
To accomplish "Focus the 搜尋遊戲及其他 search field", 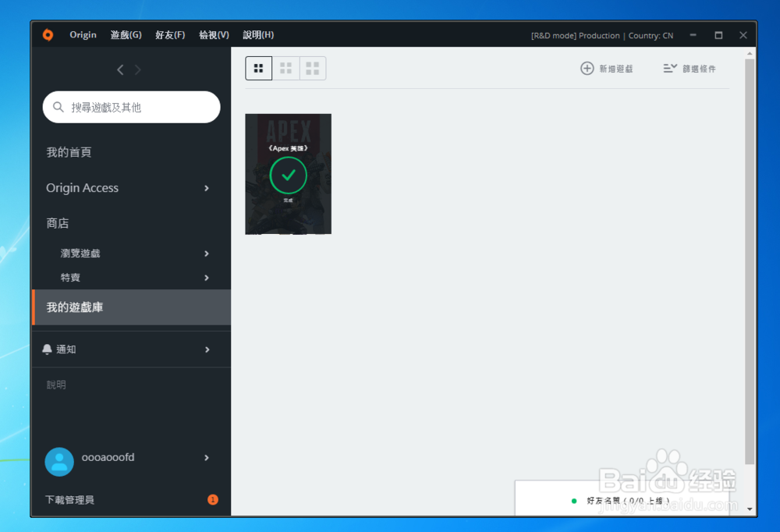I will tap(131, 107).
